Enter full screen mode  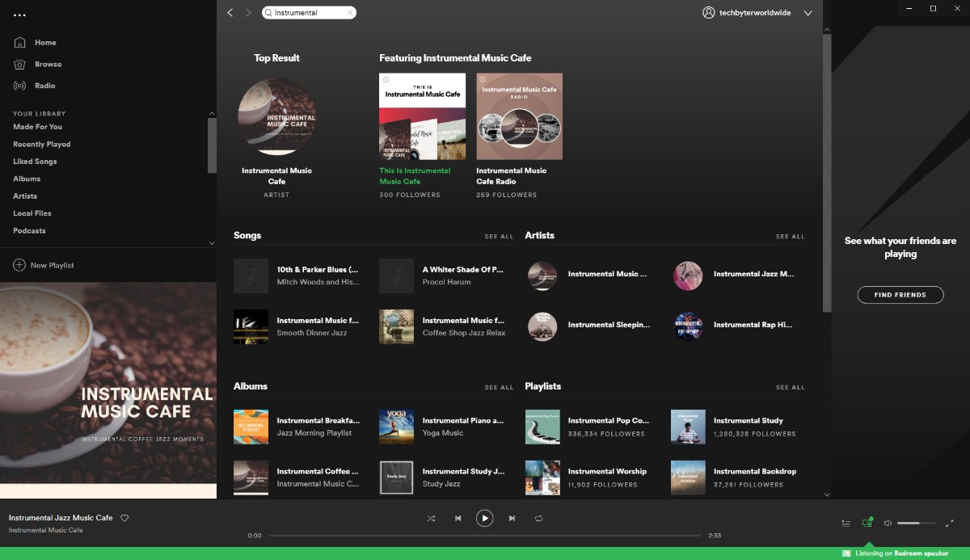click(x=950, y=523)
